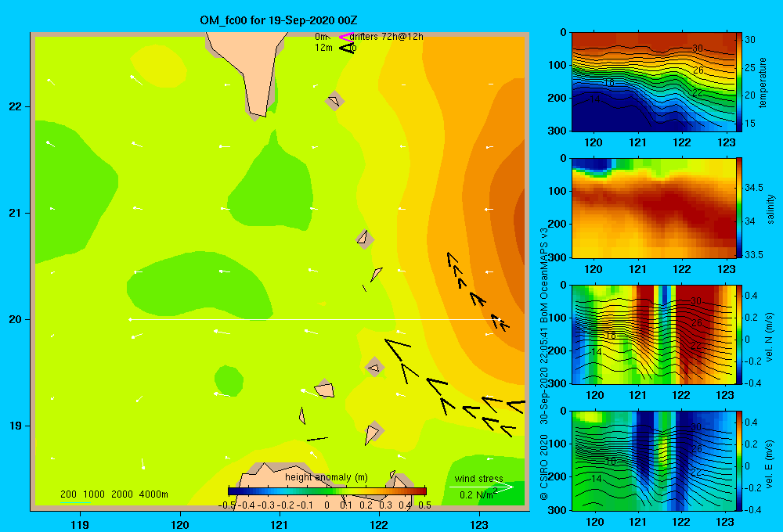Click the '14' isotherm label in temperature panel

595,99
